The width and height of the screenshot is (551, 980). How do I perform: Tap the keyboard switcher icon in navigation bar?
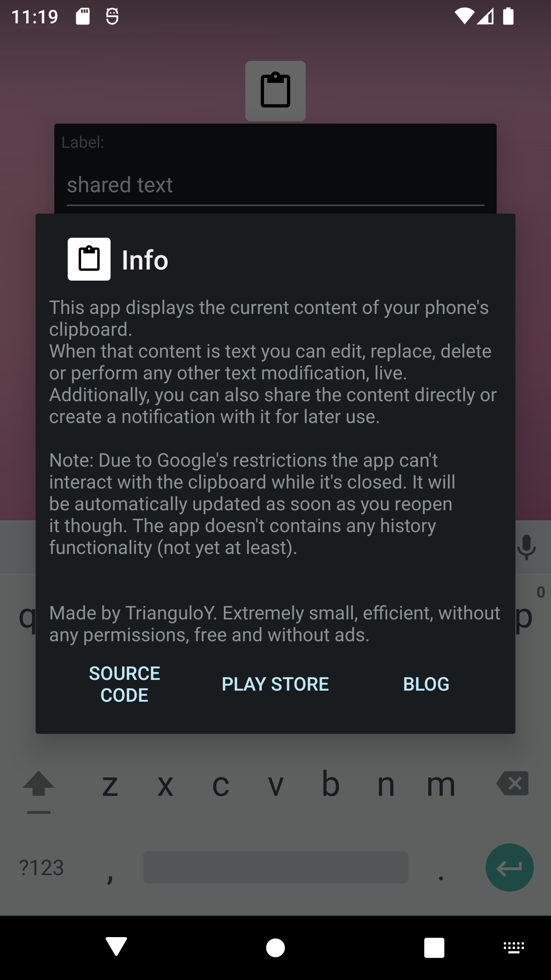tap(514, 947)
